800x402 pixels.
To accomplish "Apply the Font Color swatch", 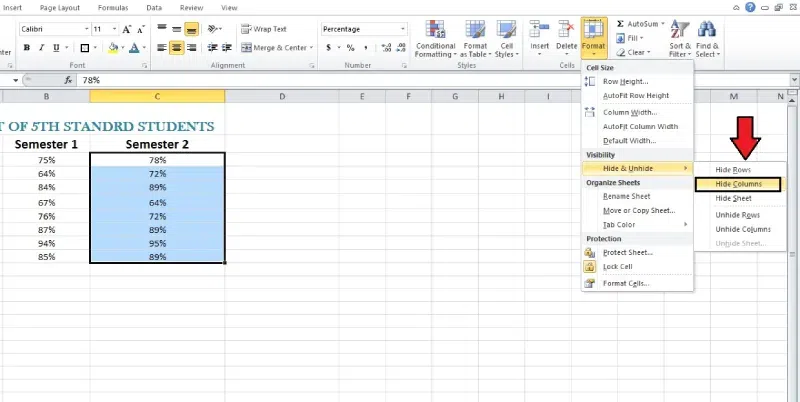I will coord(134,48).
